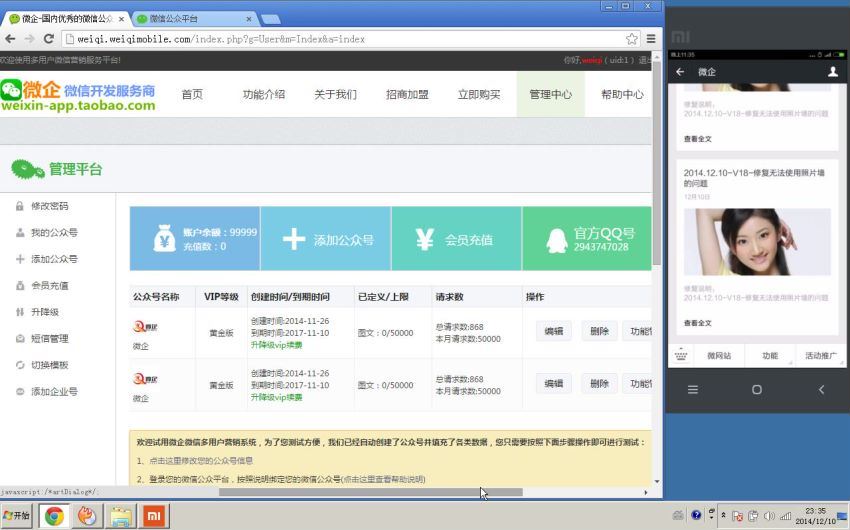850x530 pixels.
Task: Click 删除 button in first account row
Action: (599, 331)
